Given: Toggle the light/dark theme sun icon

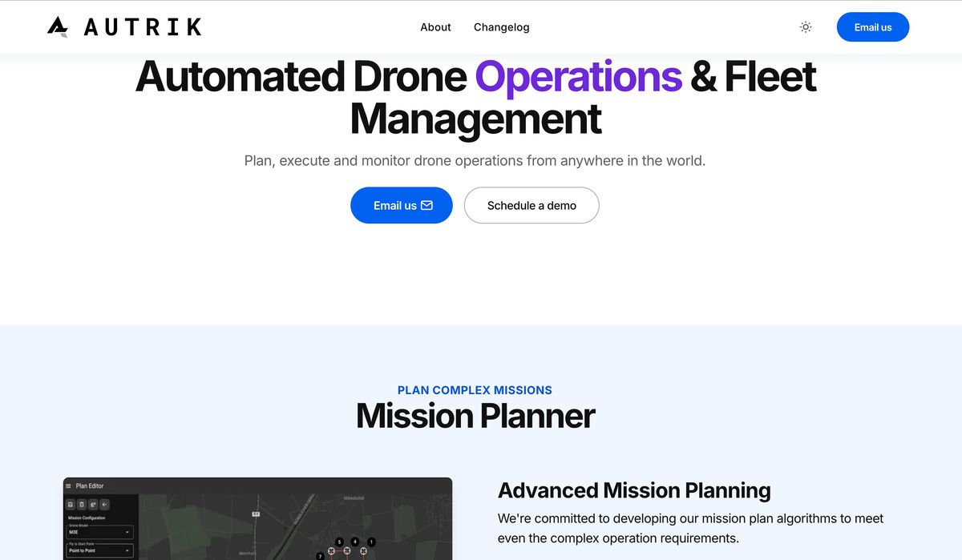Looking at the screenshot, I should pyautogui.click(x=806, y=27).
